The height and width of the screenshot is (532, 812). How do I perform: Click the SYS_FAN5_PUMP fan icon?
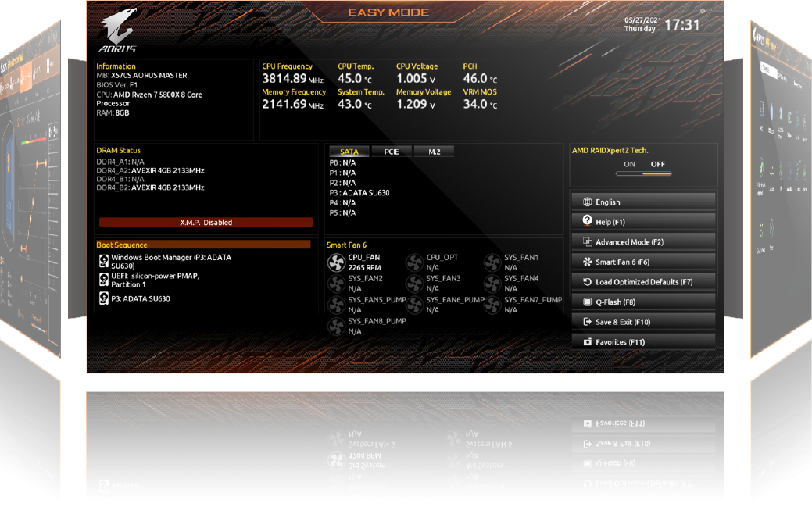click(336, 305)
